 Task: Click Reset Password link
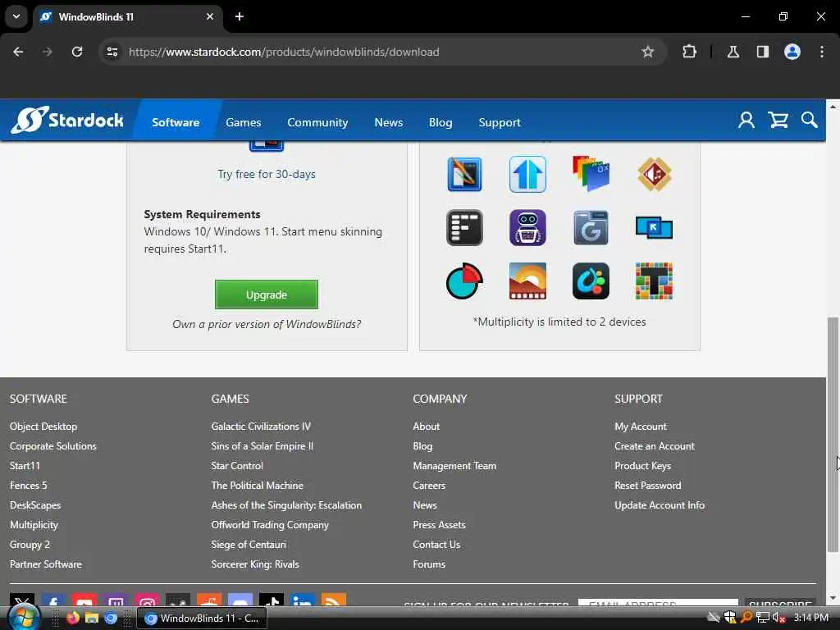648,486
